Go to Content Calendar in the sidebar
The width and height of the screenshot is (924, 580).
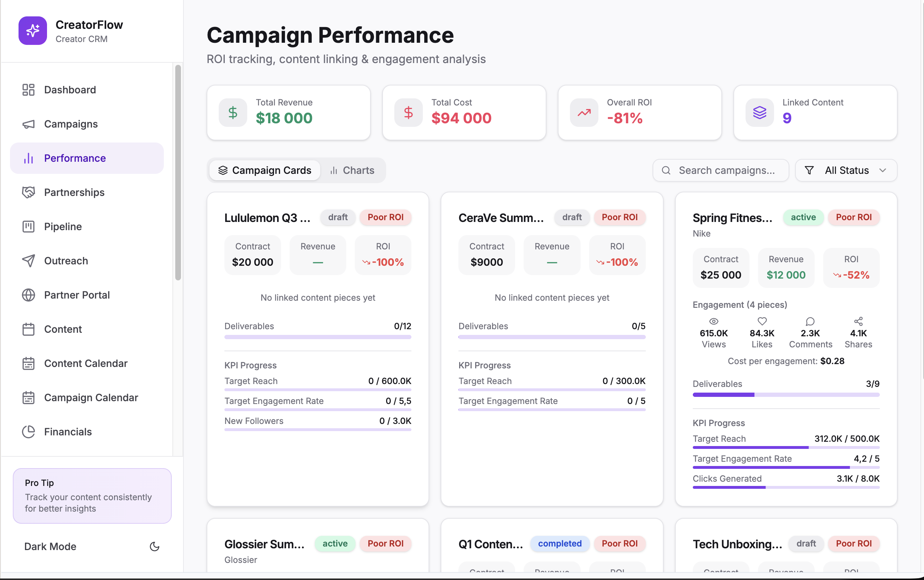click(x=87, y=363)
